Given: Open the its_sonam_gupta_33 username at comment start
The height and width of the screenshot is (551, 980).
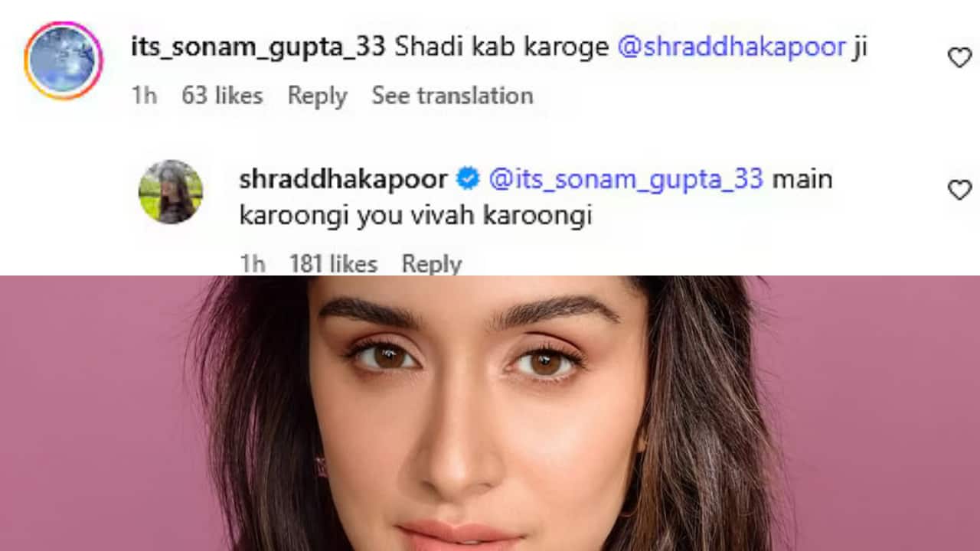Looking at the screenshot, I should pos(258,47).
